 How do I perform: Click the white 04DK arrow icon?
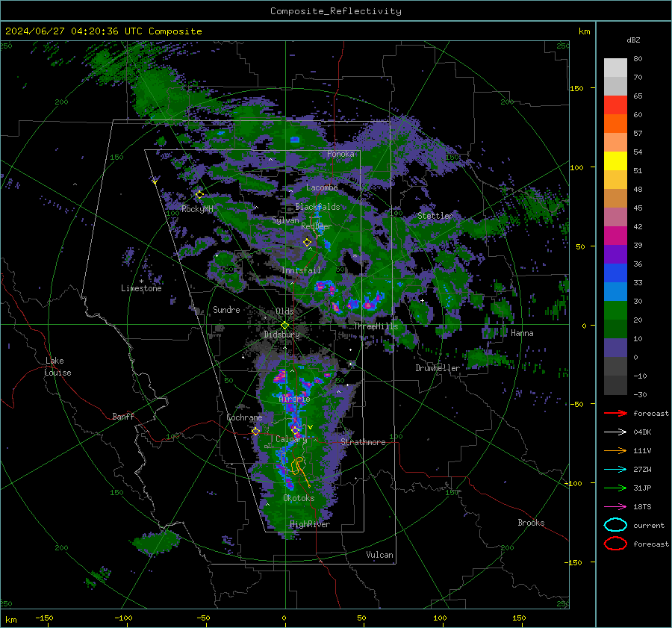point(615,432)
